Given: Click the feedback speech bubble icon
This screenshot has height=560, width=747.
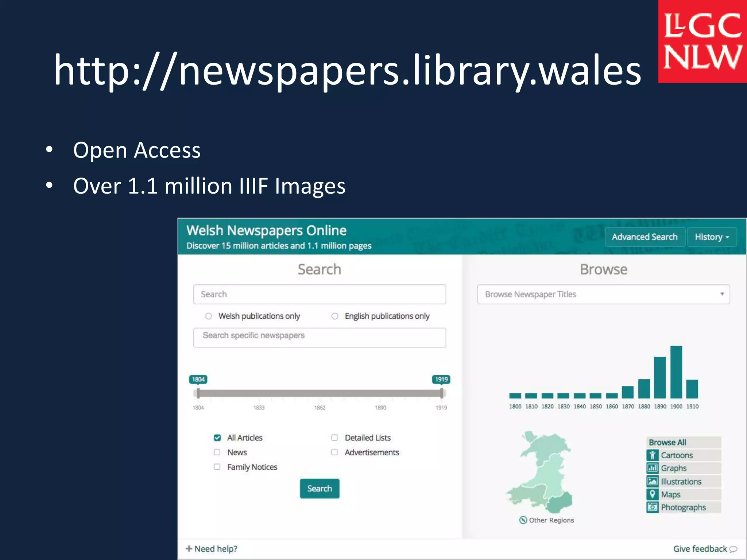Looking at the screenshot, I should tap(733, 549).
